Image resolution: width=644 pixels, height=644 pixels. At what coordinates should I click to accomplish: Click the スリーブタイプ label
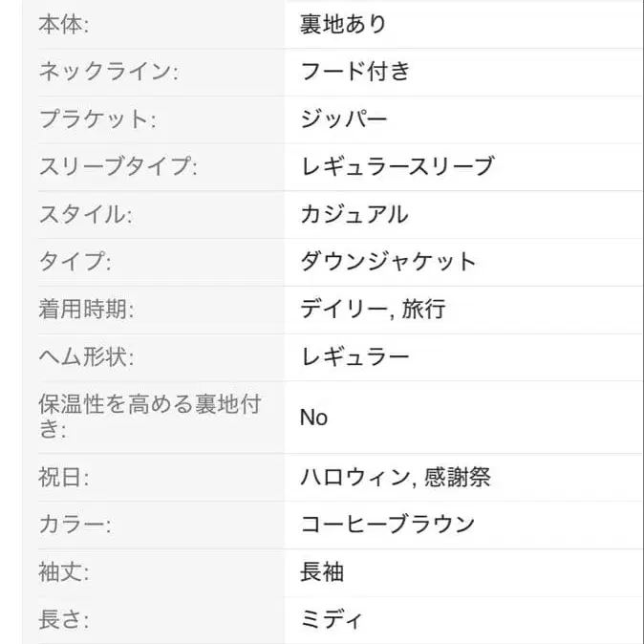tap(118, 166)
